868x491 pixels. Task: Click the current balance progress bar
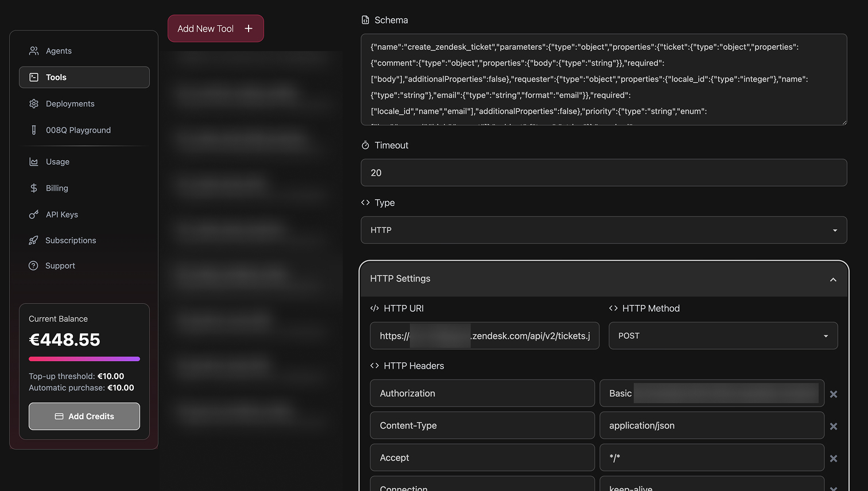click(84, 359)
